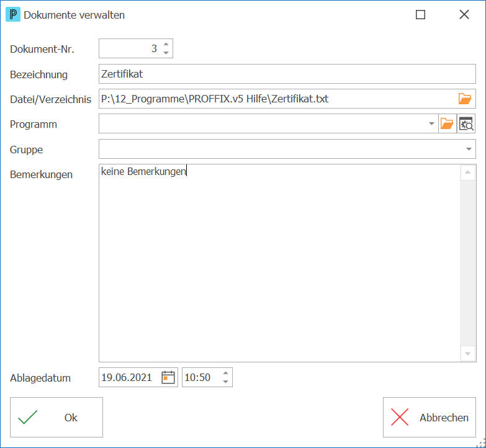Screen dimensions: 486x448
Task: Click the Bemerkungen scrollbar up arrow
Action: (x=468, y=172)
